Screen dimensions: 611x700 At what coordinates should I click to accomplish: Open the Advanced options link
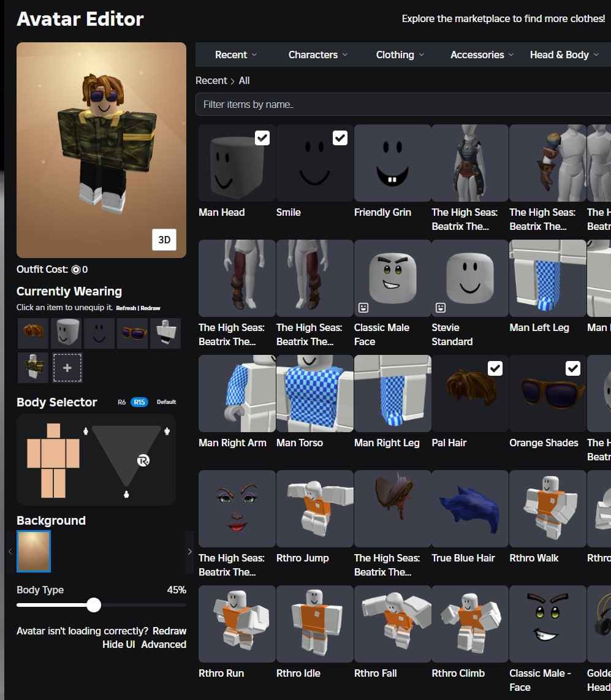[x=164, y=644]
